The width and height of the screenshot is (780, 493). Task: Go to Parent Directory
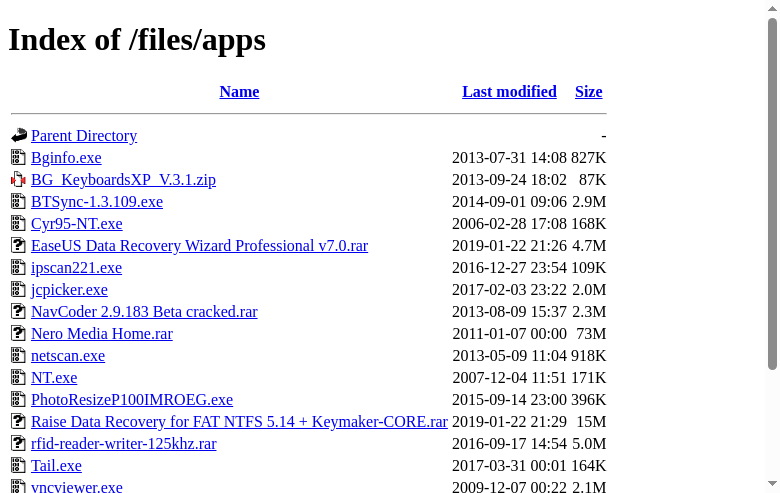click(84, 135)
